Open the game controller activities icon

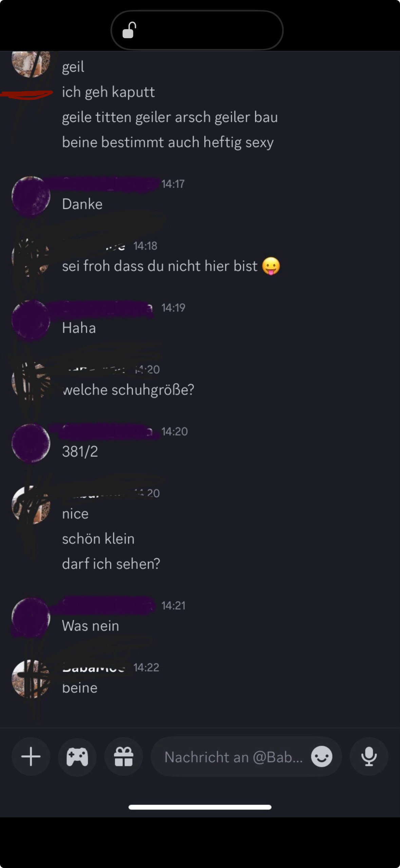77,757
